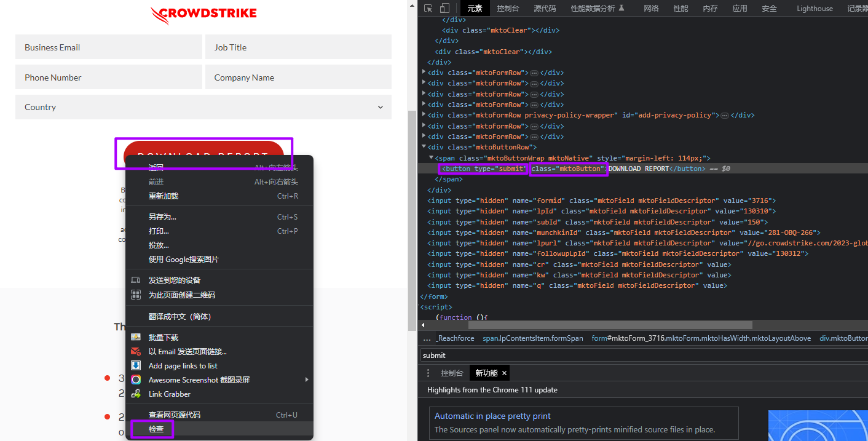Click the Business Email field
This screenshot has height=441, width=868.
click(x=109, y=47)
